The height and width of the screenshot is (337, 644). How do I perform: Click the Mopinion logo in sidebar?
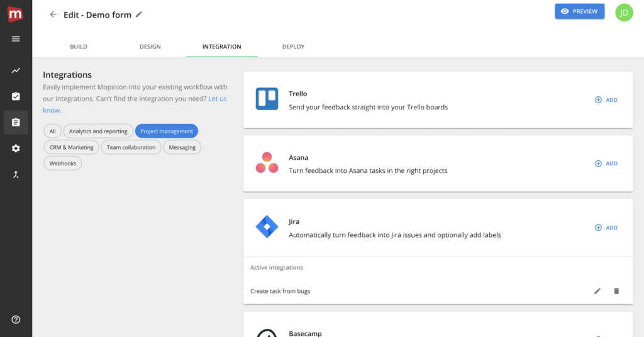pyautogui.click(x=15, y=14)
